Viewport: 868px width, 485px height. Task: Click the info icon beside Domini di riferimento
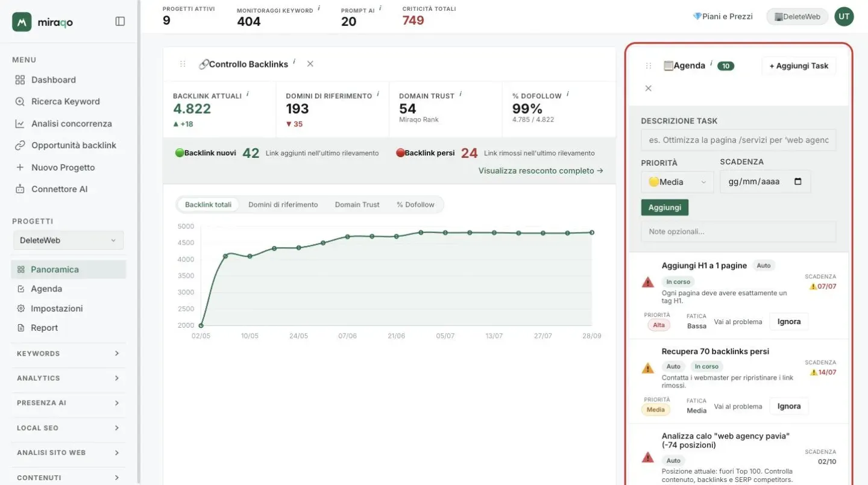(378, 94)
